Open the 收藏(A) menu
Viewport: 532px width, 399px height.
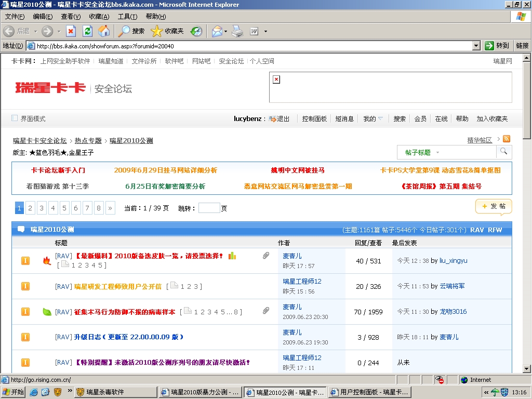tap(99, 17)
